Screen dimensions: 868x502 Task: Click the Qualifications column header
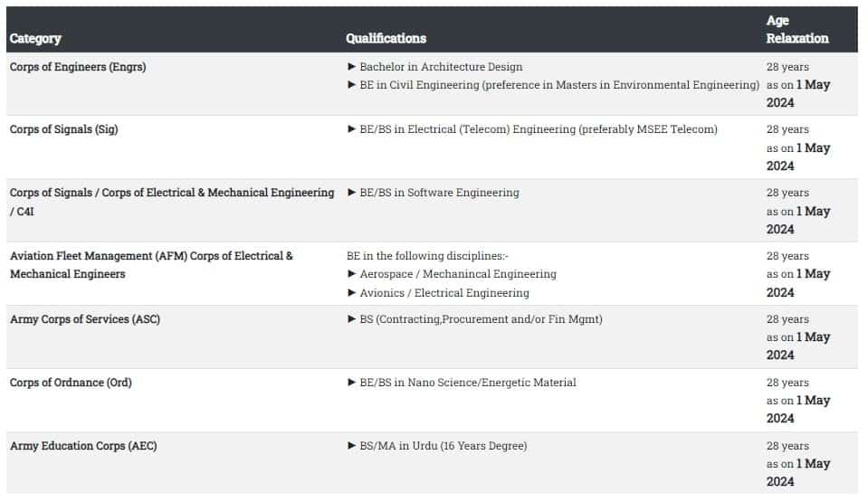pyautogui.click(x=386, y=39)
